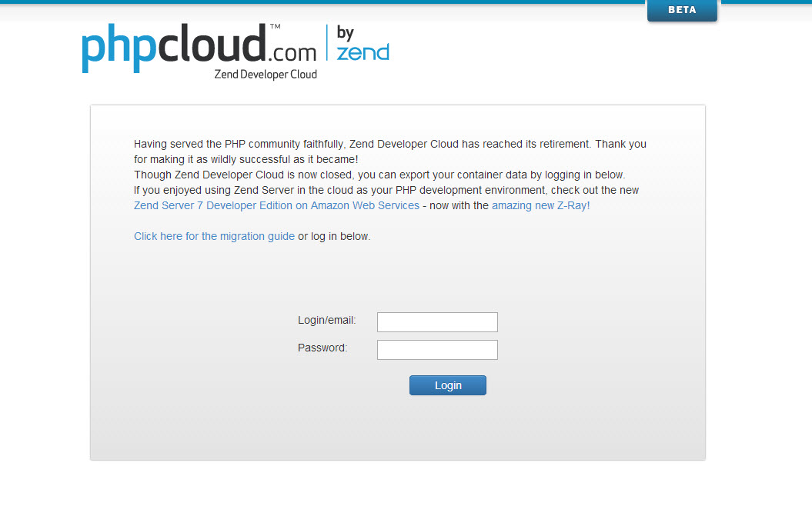This screenshot has height=526, width=812.
Task: Click the 'Password:' field label
Action: [322, 348]
